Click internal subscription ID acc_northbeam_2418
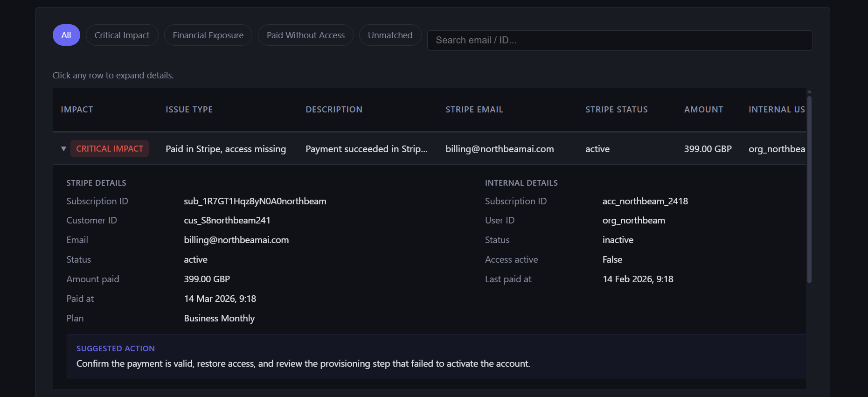 click(645, 202)
